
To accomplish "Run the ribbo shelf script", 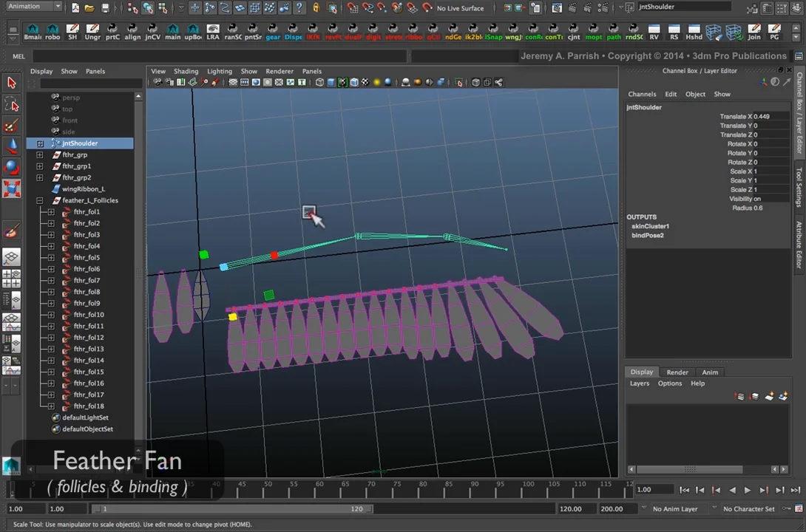I will click(413, 32).
